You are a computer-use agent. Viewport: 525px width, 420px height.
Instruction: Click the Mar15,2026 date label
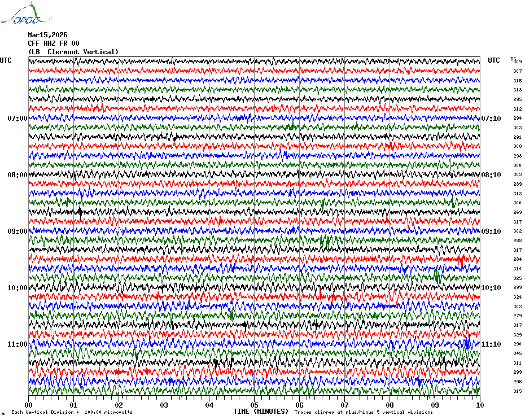(x=47, y=35)
